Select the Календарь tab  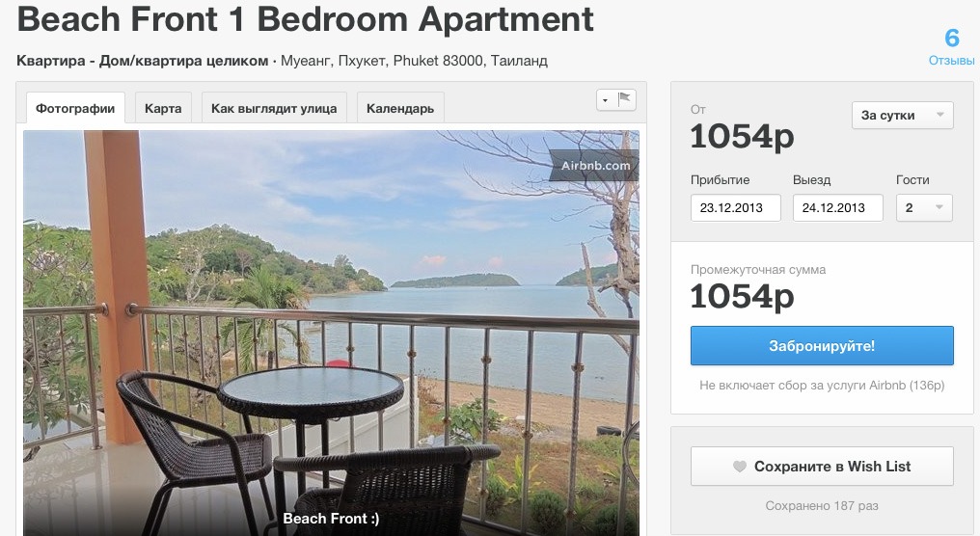(x=400, y=108)
